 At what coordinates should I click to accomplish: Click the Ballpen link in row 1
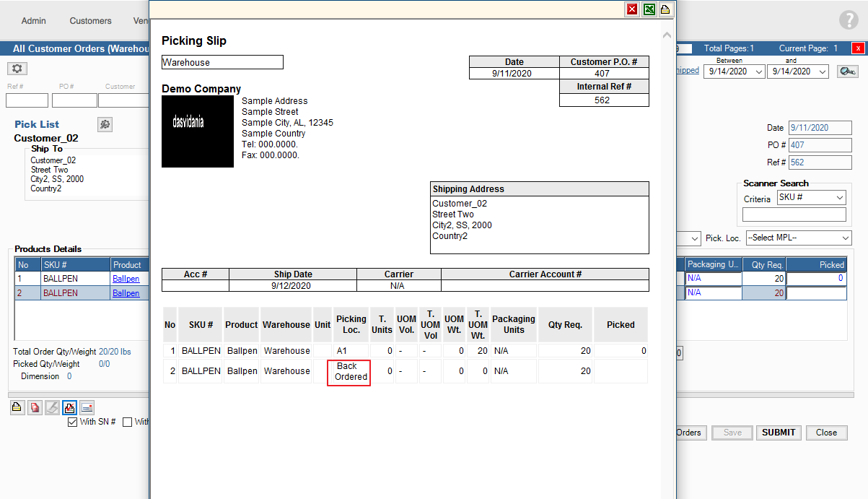coord(126,279)
